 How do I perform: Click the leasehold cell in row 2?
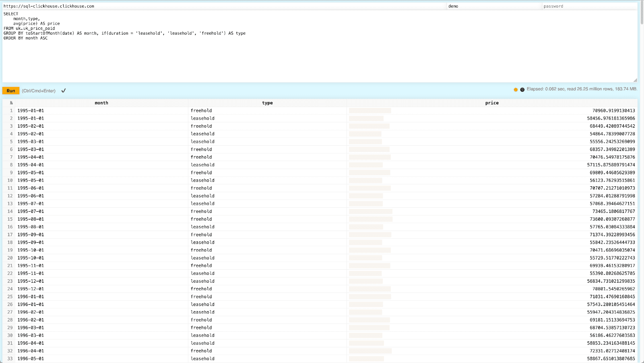[x=202, y=118]
